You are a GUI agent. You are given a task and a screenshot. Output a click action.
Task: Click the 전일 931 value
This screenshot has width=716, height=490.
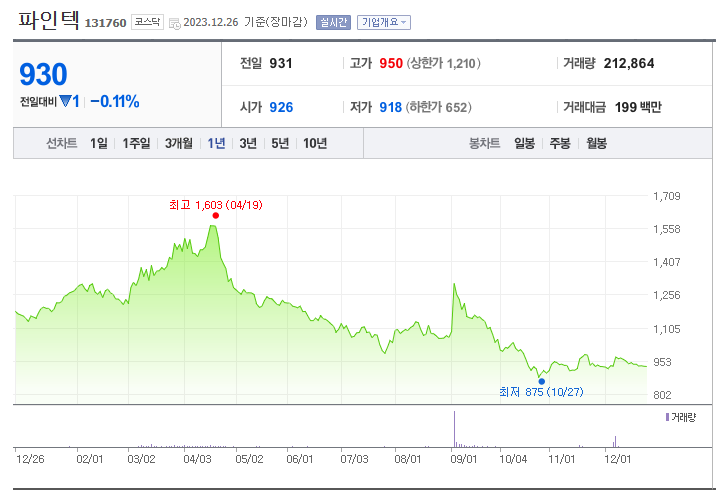point(280,63)
